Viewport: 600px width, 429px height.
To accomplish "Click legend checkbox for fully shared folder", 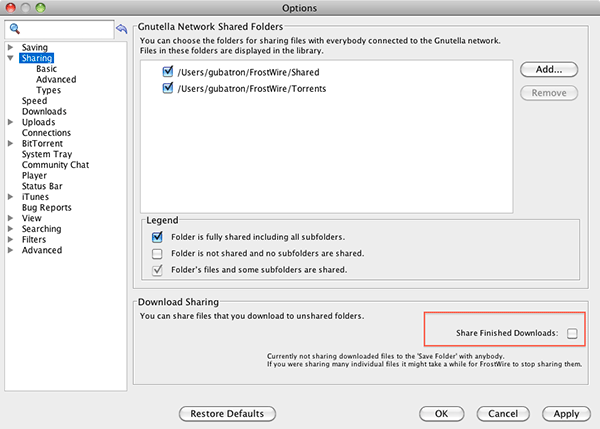I will tap(157, 237).
